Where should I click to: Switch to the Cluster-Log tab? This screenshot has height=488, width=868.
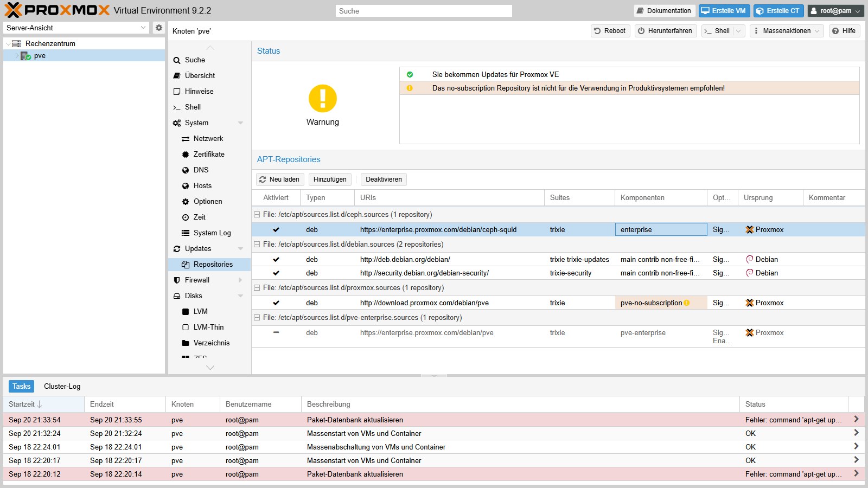click(x=62, y=386)
